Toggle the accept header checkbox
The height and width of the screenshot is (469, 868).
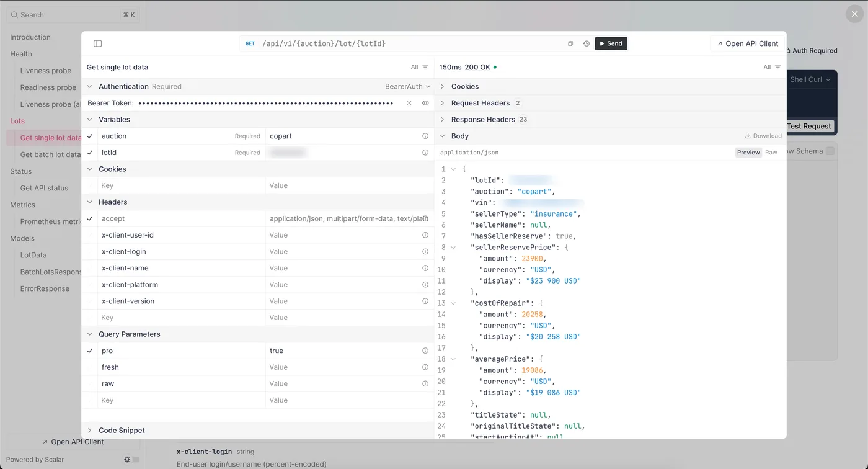click(90, 218)
